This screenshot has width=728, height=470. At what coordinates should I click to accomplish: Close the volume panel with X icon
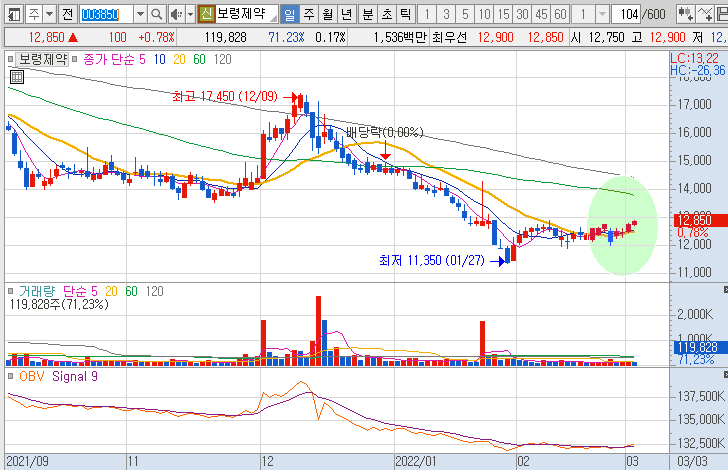click(725, 290)
